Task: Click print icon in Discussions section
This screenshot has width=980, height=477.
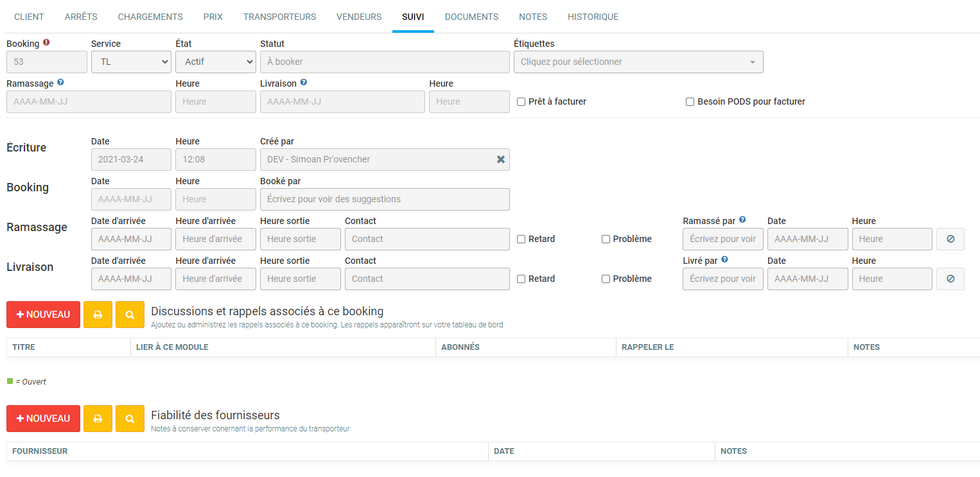Action: tap(98, 315)
